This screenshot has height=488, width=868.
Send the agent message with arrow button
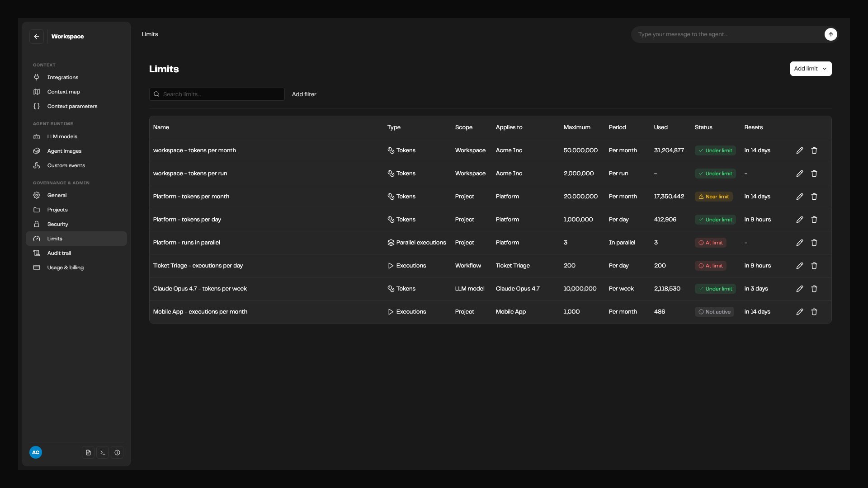point(830,34)
